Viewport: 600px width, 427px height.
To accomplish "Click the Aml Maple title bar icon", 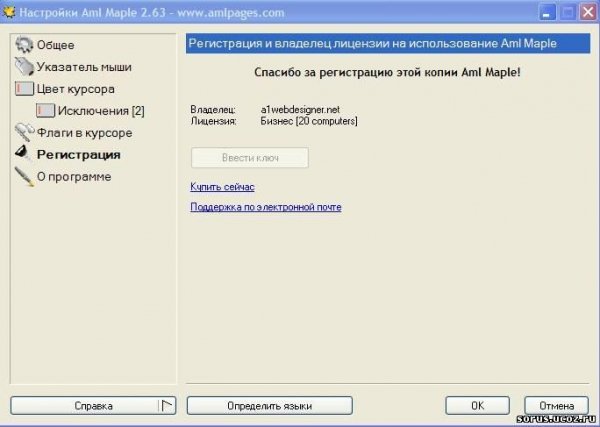I will [8, 12].
